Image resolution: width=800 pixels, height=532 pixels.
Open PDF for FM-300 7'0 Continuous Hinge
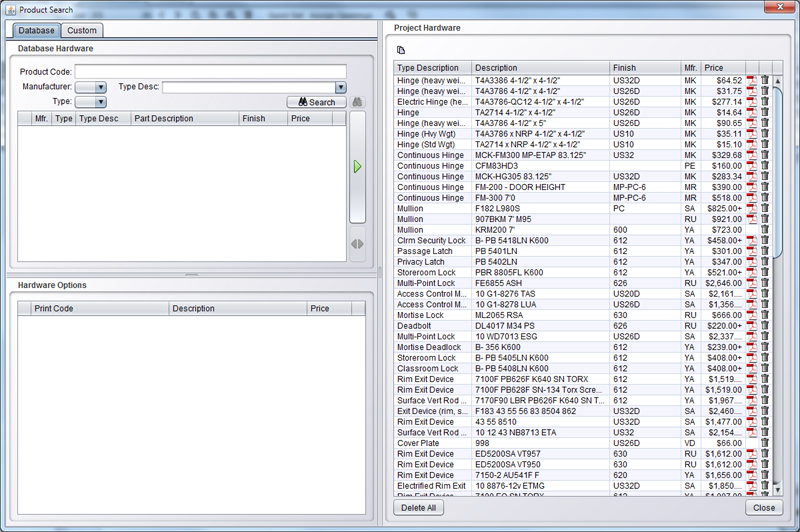[x=752, y=198]
